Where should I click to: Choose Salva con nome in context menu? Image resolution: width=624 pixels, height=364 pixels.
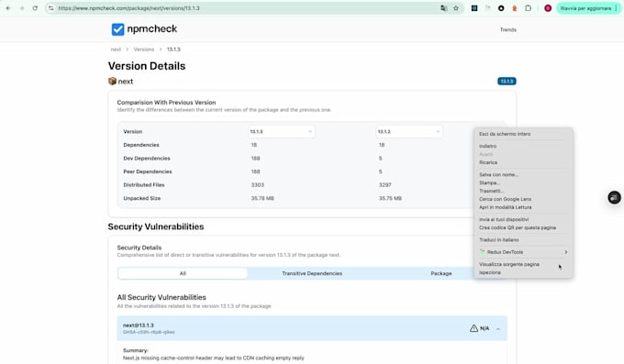pos(498,174)
